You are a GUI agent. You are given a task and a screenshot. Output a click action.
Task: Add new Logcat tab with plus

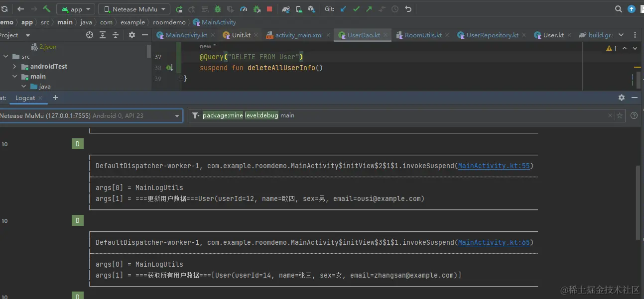coord(55,98)
